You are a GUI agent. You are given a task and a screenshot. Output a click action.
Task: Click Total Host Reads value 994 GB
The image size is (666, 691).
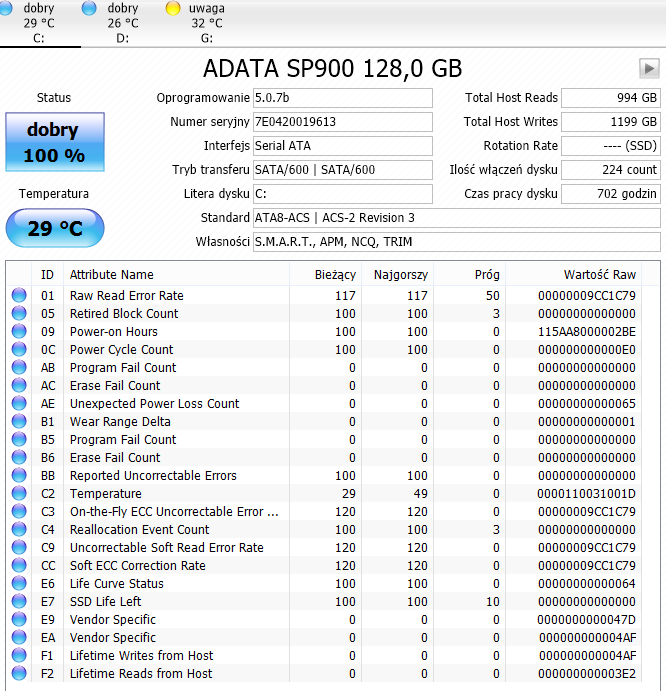point(610,98)
